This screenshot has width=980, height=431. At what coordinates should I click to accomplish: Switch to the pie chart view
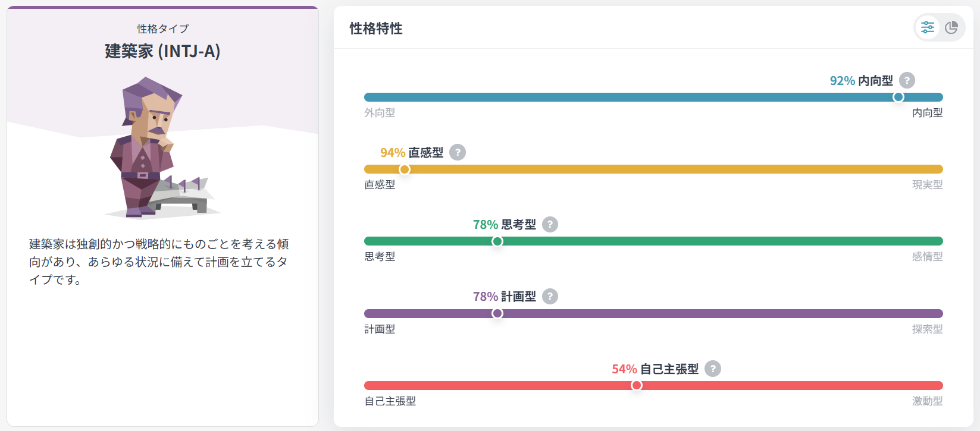(951, 27)
